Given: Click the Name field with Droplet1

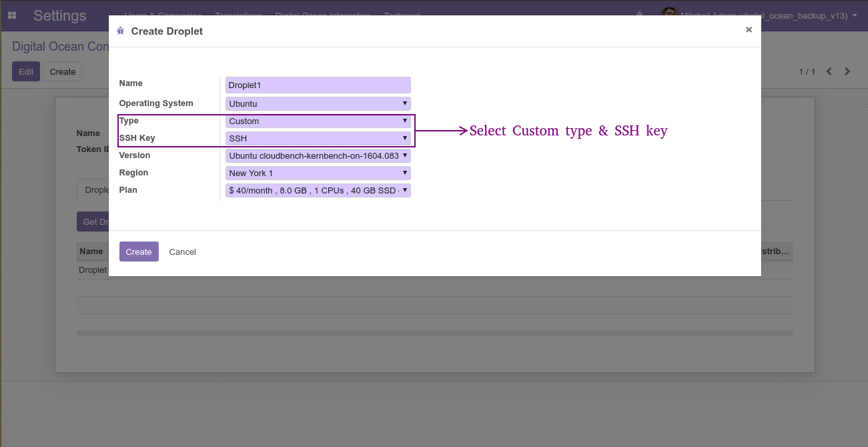Looking at the screenshot, I should click(318, 85).
